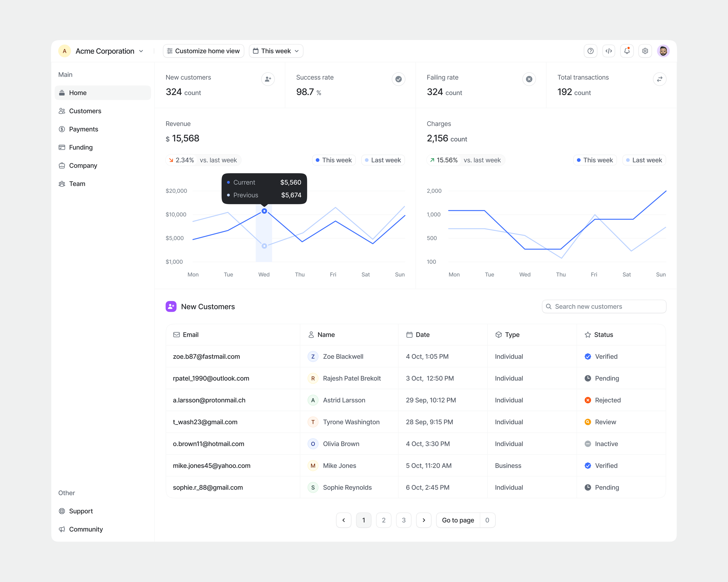
Task: Open Company in sidebar
Action: pyautogui.click(x=103, y=165)
